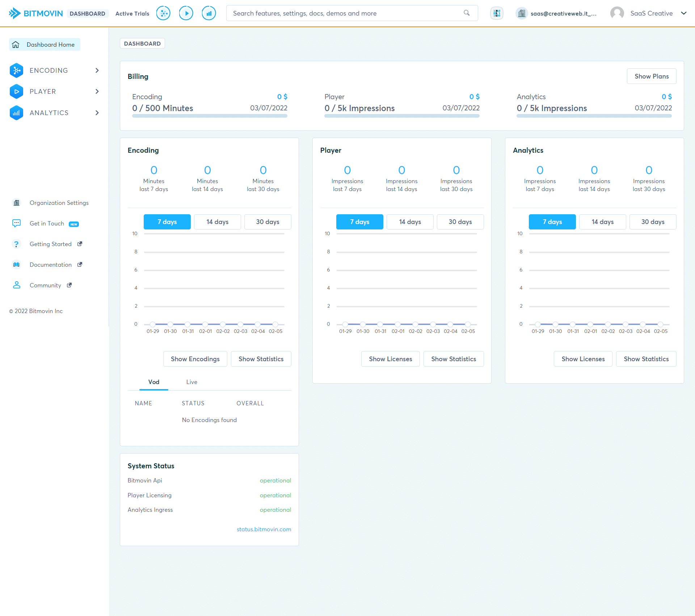The image size is (695, 616).
Task: Select the Live encoding tab
Action: pyautogui.click(x=191, y=382)
